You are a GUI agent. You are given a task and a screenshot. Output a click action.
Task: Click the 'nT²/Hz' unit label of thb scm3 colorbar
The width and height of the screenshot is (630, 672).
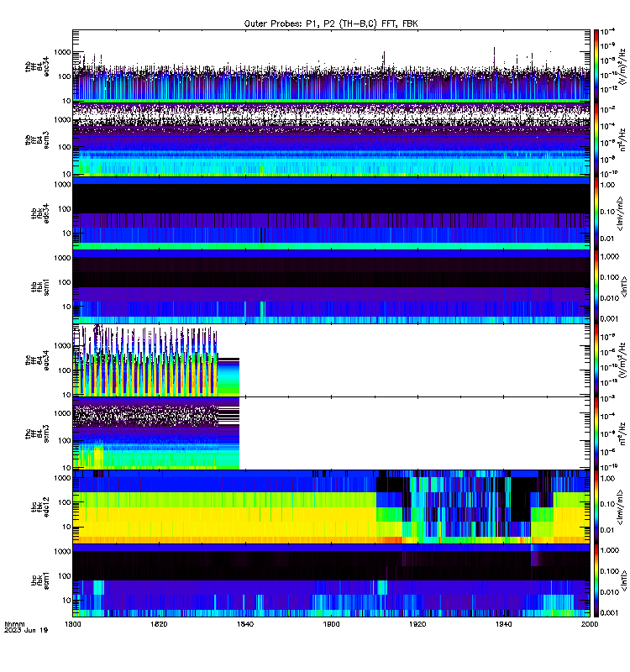(x=622, y=139)
